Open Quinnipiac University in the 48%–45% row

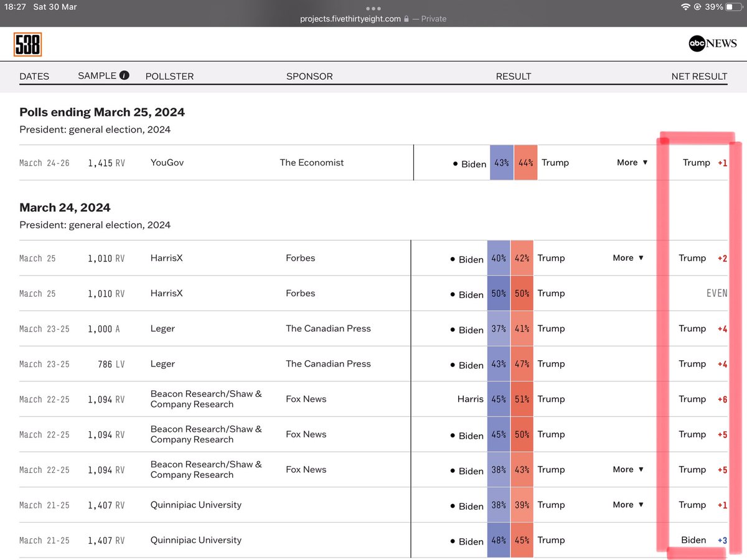coord(196,540)
